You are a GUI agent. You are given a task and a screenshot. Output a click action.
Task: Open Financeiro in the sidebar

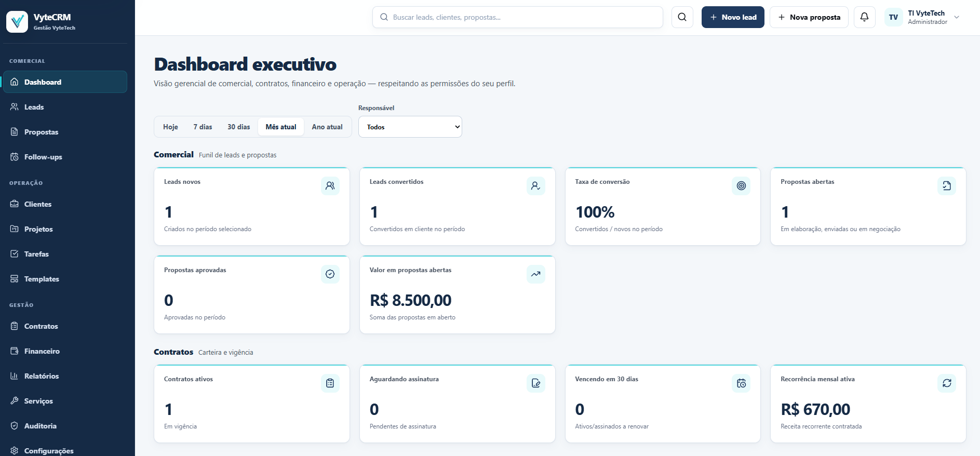65,351
